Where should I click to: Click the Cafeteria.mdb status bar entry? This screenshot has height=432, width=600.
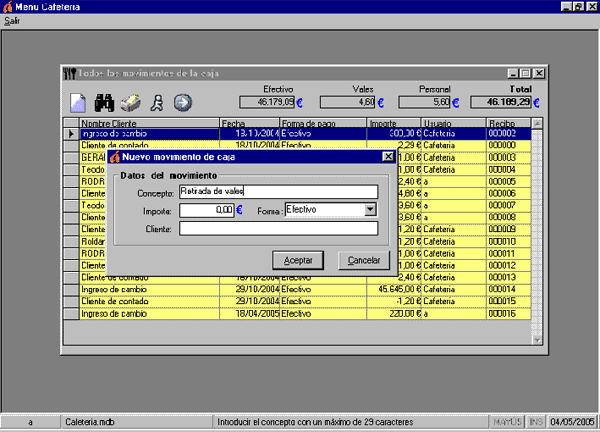(x=137, y=422)
